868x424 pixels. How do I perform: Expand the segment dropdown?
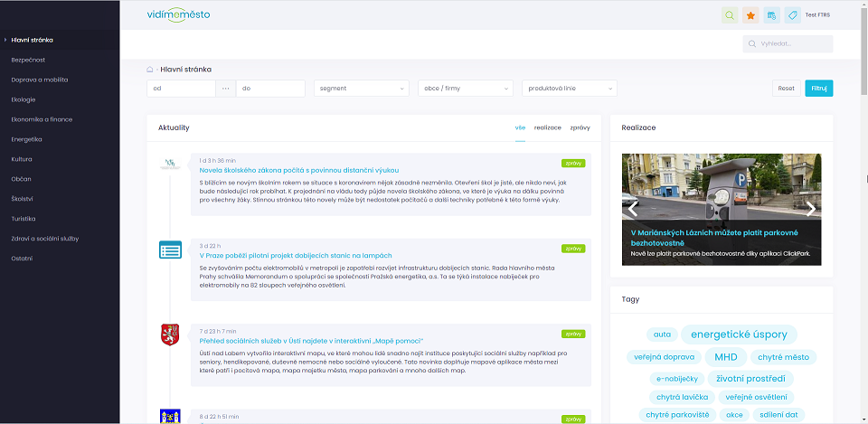coord(362,89)
